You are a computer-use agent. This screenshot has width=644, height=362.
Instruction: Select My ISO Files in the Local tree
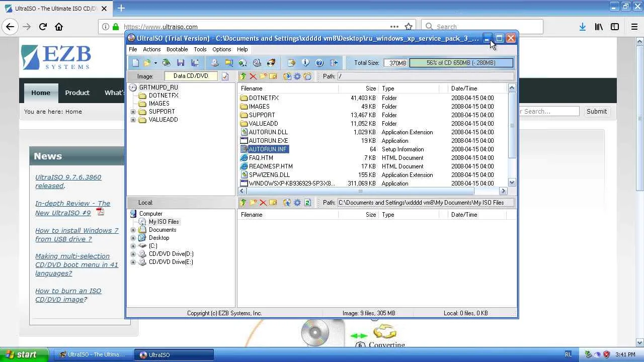point(164,222)
